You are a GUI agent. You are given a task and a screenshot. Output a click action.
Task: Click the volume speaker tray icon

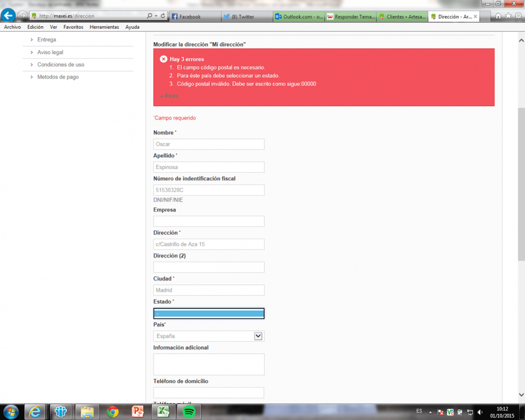click(x=480, y=412)
